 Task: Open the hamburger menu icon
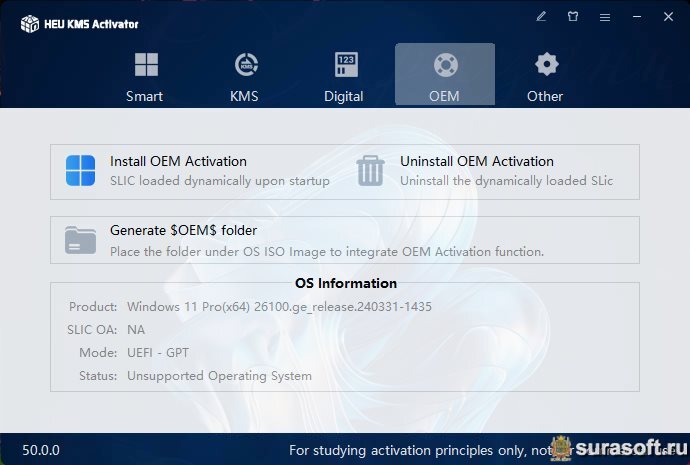pyautogui.click(x=605, y=17)
